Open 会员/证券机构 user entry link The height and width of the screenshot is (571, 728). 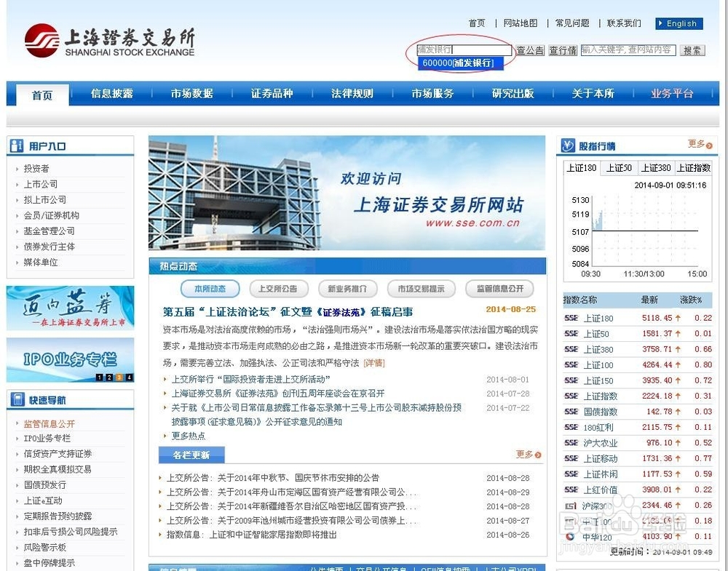pyautogui.click(x=52, y=215)
